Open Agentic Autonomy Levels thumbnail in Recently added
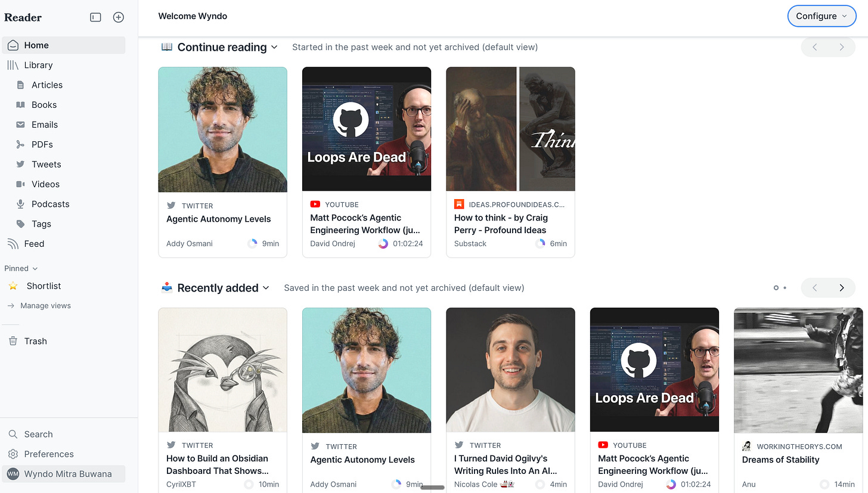This screenshot has height=493, width=868. (367, 370)
